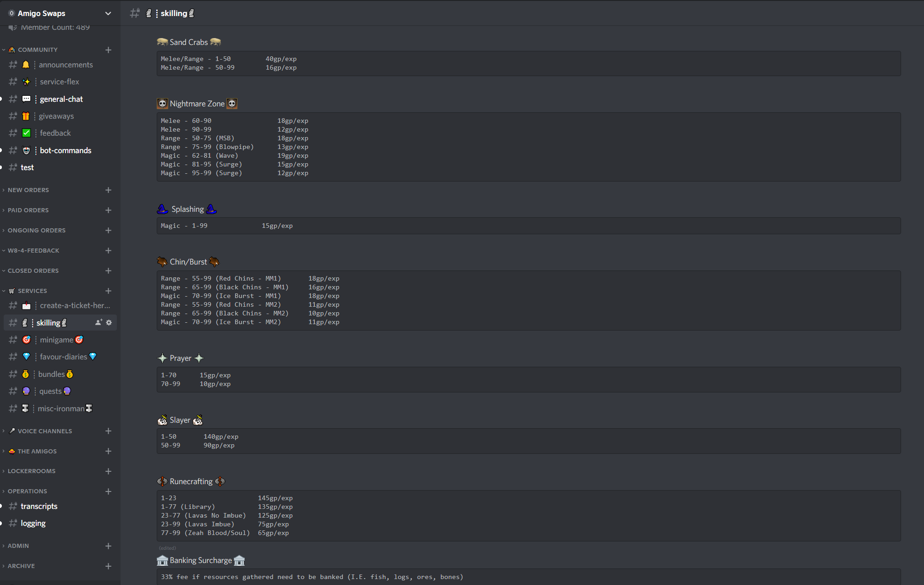Go to the announcements channel
The image size is (924, 585).
(x=66, y=65)
